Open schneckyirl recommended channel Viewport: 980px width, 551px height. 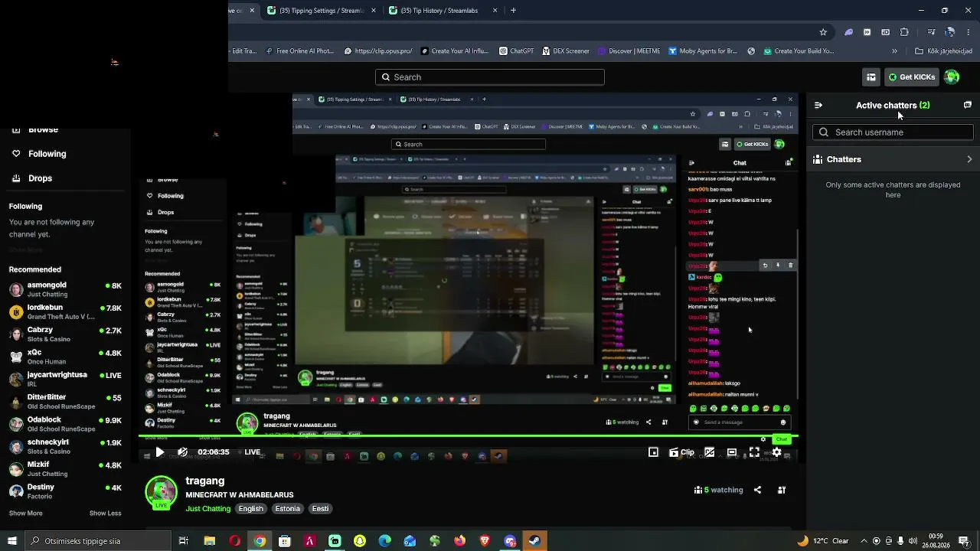65,446
